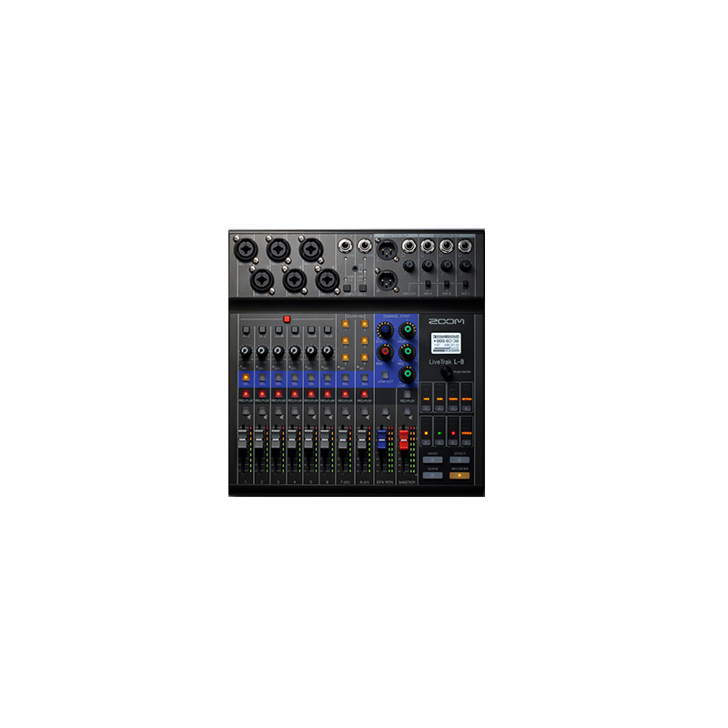This screenshot has width=728, height=728.
Task: Click the green MID EQ knob
Action: tap(407, 352)
